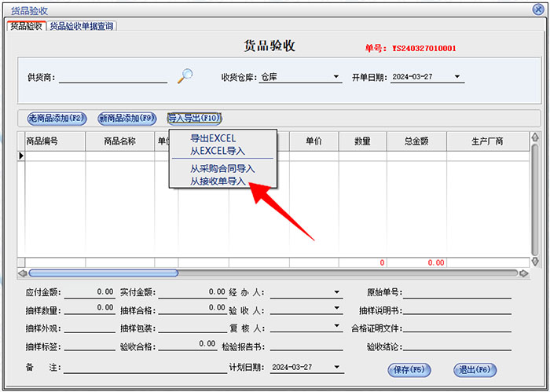Open the 收货仓库 dropdown
The image size is (550, 392).
[x=335, y=78]
